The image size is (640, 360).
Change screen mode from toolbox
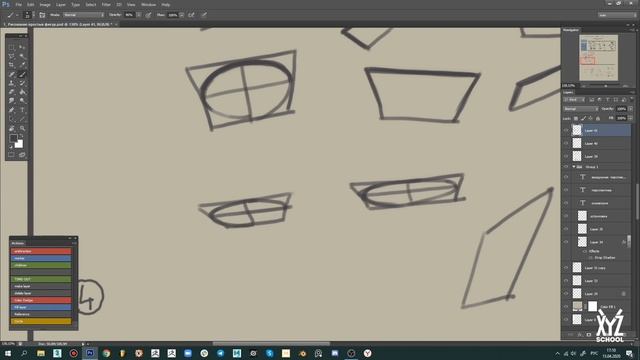22,155
